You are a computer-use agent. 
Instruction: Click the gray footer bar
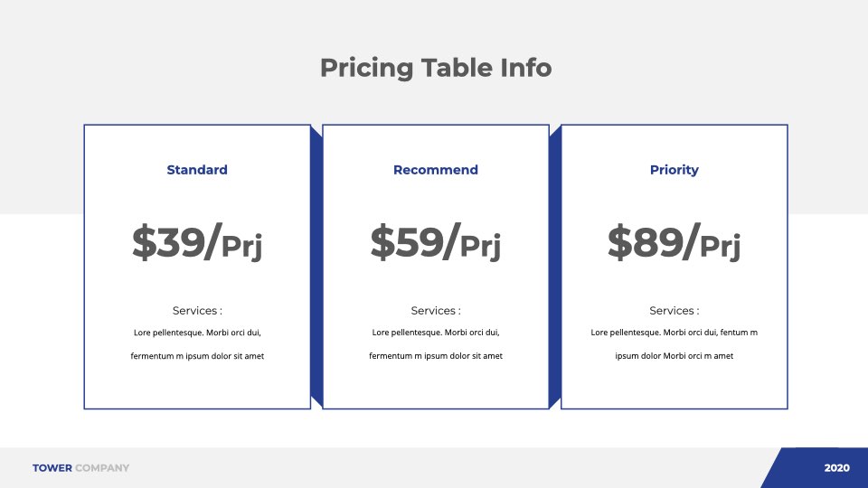[x=388, y=468]
